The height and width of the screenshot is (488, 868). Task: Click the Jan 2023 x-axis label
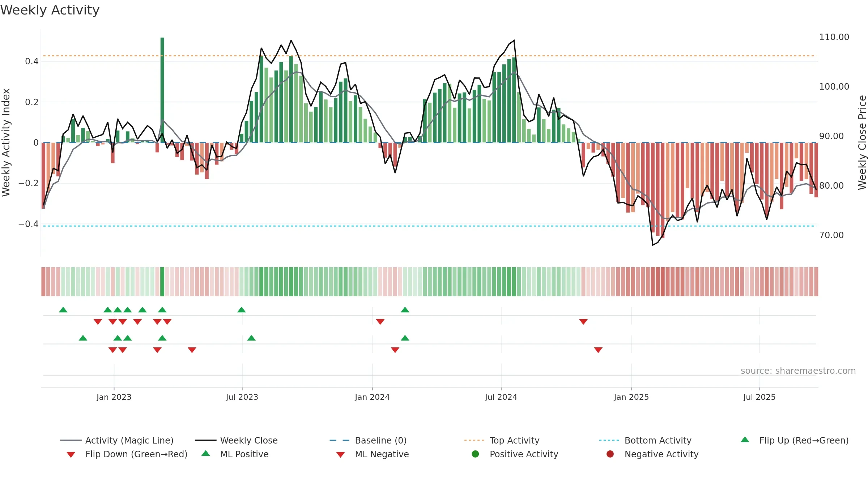pos(114,397)
